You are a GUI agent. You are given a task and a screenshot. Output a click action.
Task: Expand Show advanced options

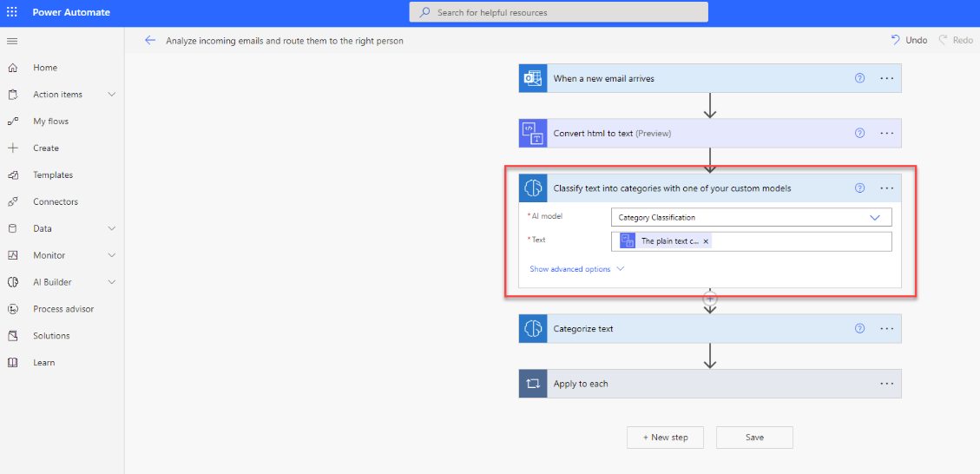click(x=577, y=269)
